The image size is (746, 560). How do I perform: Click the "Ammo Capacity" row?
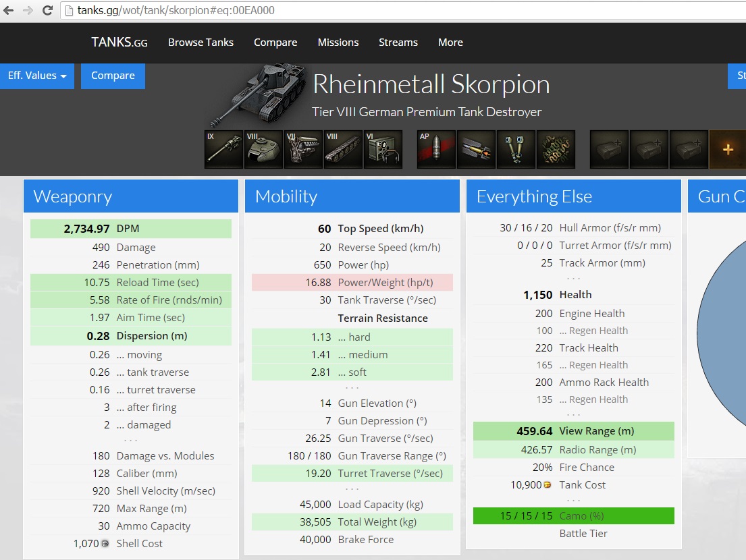[131, 526]
